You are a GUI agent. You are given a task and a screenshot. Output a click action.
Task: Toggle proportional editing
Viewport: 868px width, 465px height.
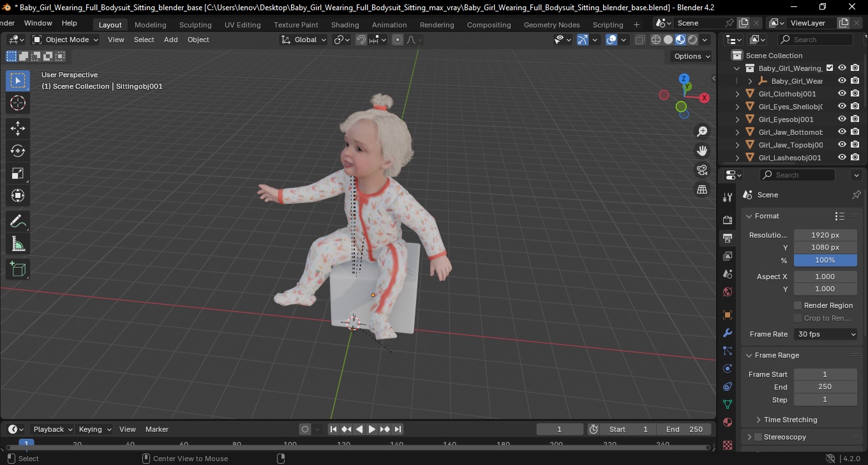[x=398, y=40]
